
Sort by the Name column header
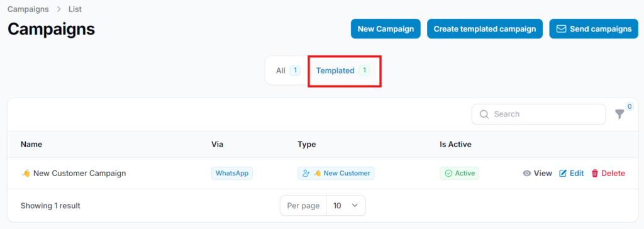pos(31,144)
